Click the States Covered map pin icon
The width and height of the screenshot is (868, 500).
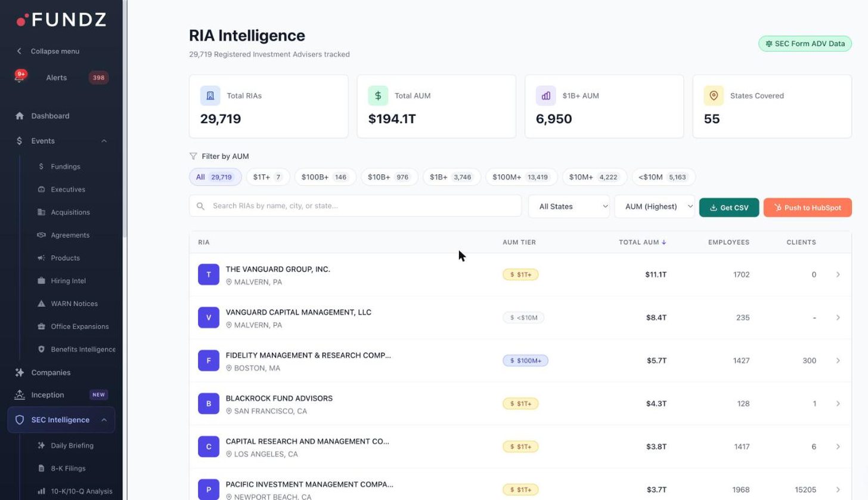pyautogui.click(x=714, y=95)
